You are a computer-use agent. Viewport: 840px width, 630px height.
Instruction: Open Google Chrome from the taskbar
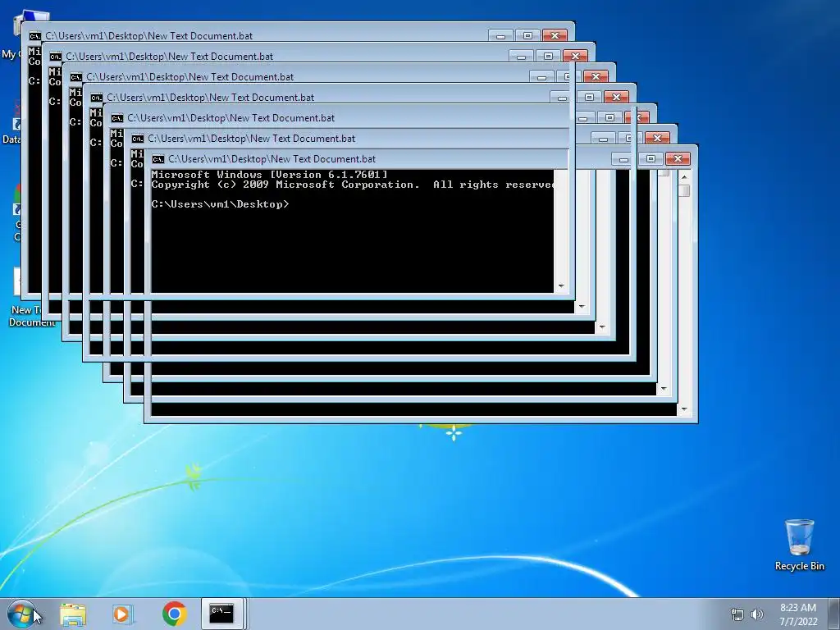point(174,614)
